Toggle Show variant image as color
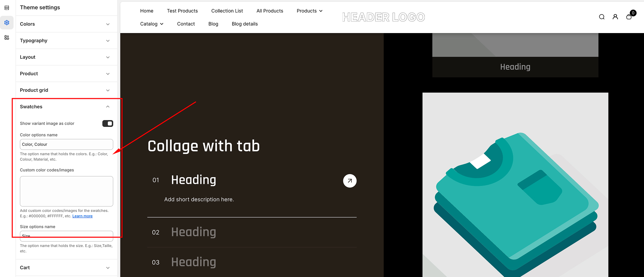 point(108,123)
